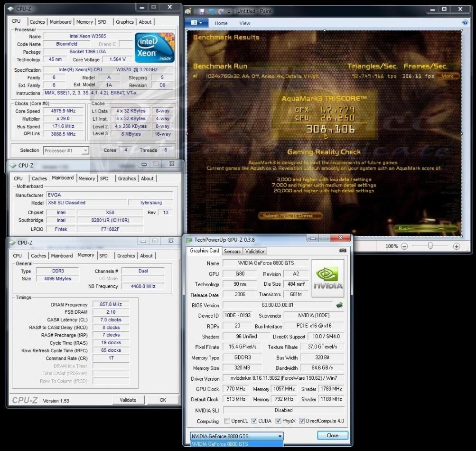The width and height of the screenshot is (476, 451).
Task: Click the Paint application icon in title bar
Action: coord(188,11)
